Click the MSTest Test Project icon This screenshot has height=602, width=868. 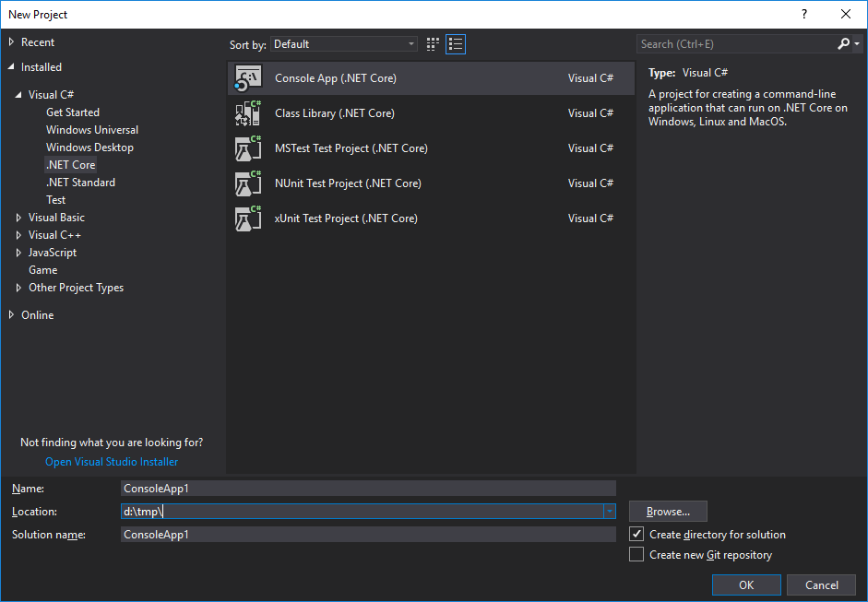pyautogui.click(x=248, y=148)
